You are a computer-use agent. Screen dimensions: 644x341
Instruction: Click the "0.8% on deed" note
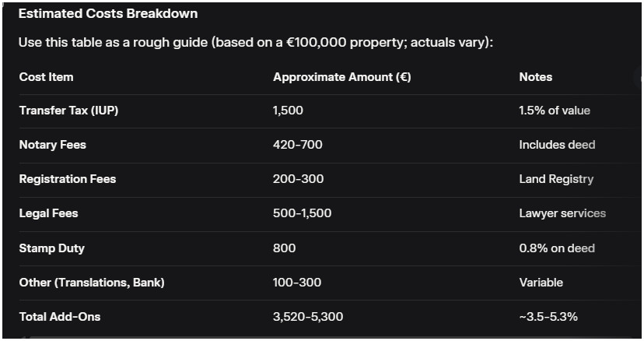557,248
